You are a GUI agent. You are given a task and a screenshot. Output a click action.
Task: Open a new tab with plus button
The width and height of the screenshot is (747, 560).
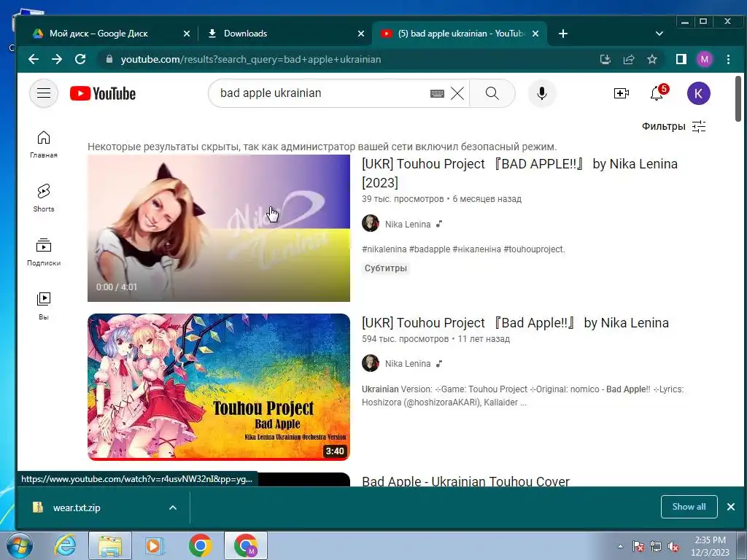pyautogui.click(x=563, y=34)
